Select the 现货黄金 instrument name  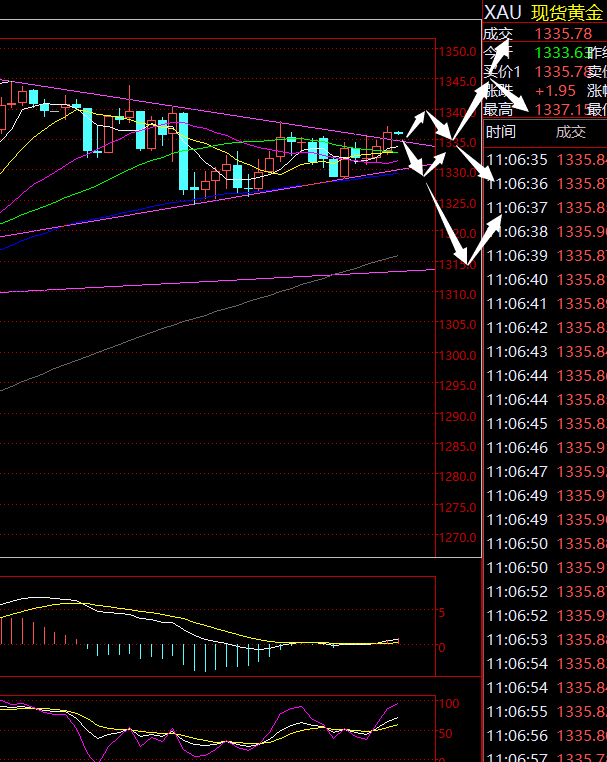click(x=567, y=13)
